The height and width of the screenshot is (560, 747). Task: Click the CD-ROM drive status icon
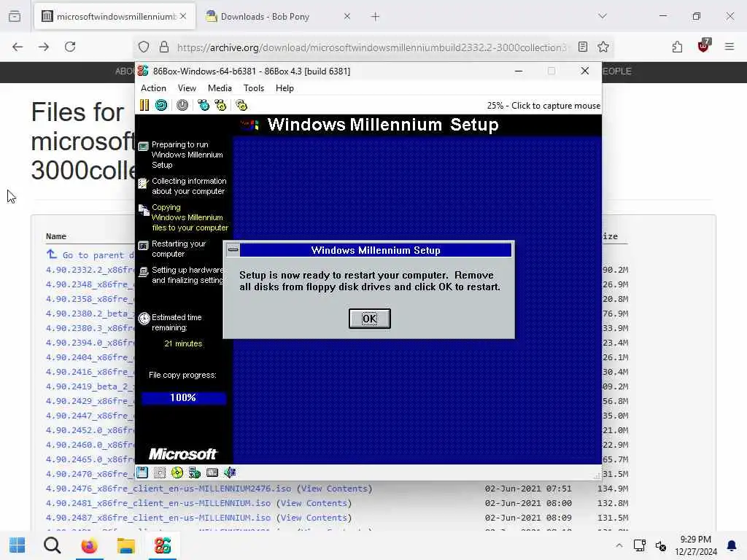177,472
